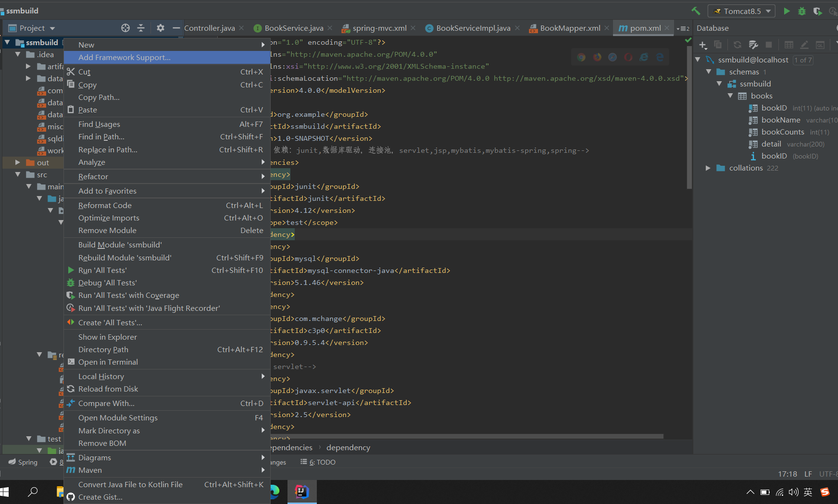Collapse the test folder
This screenshot has width=838, height=504.
(x=29, y=439)
